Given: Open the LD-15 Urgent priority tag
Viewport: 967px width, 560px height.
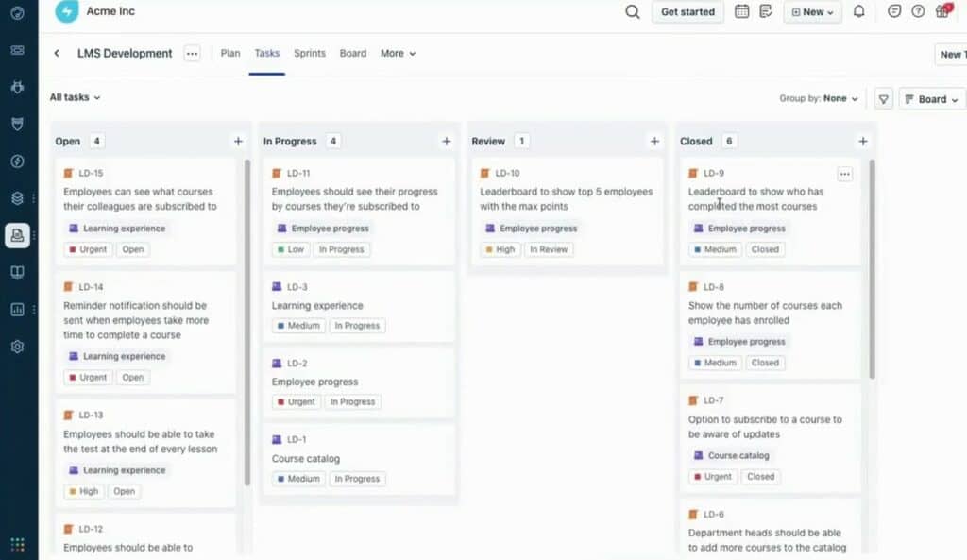Looking at the screenshot, I should coord(88,249).
